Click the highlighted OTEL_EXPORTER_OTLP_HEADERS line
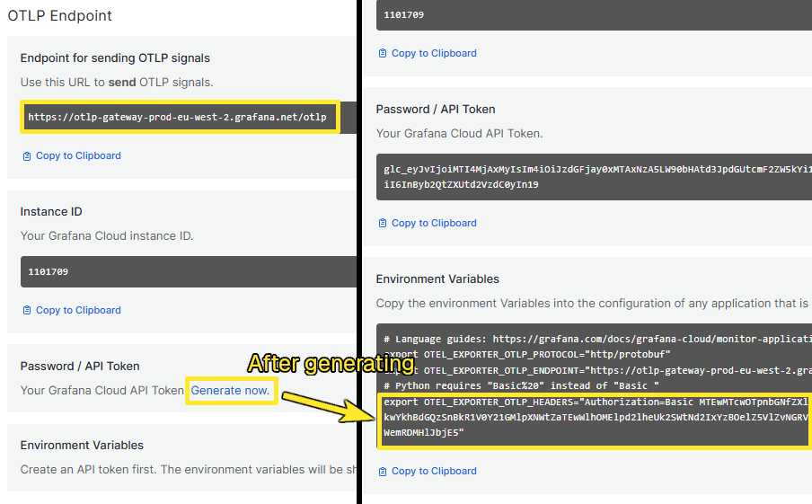Viewport: 812px width, 504px height. [x=596, y=417]
